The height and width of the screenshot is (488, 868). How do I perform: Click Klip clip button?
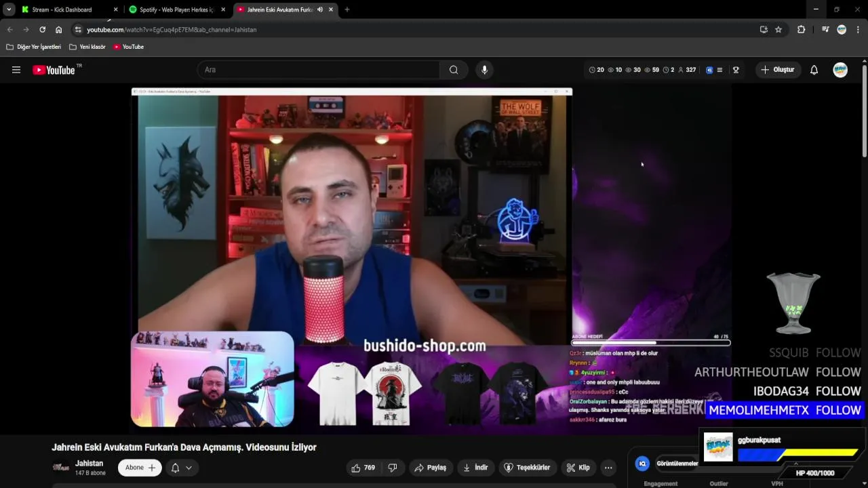tap(578, 468)
